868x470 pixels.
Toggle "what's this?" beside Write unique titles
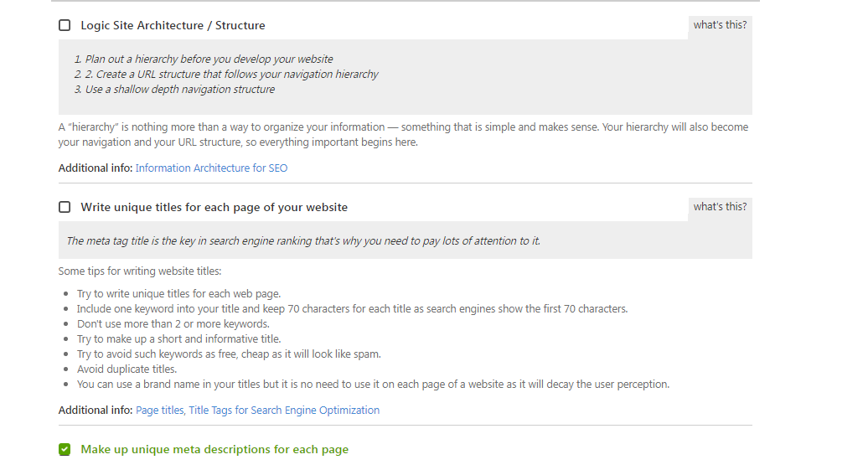click(x=720, y=206)
